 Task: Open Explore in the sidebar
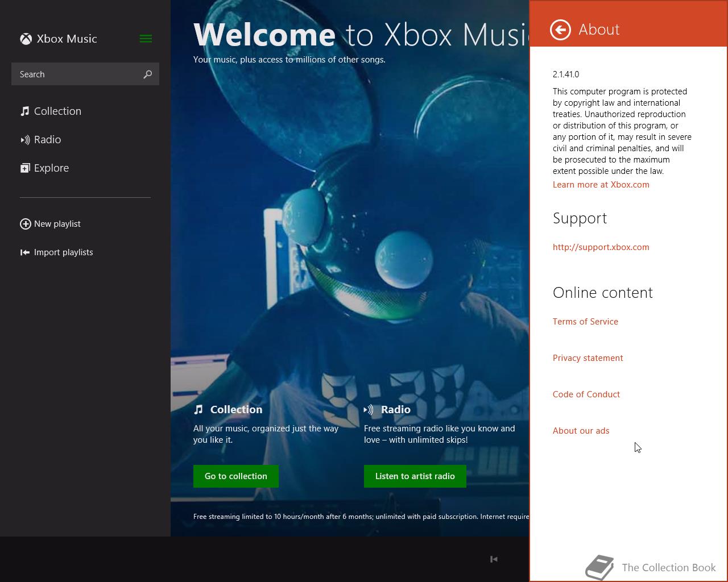point(51,168)
